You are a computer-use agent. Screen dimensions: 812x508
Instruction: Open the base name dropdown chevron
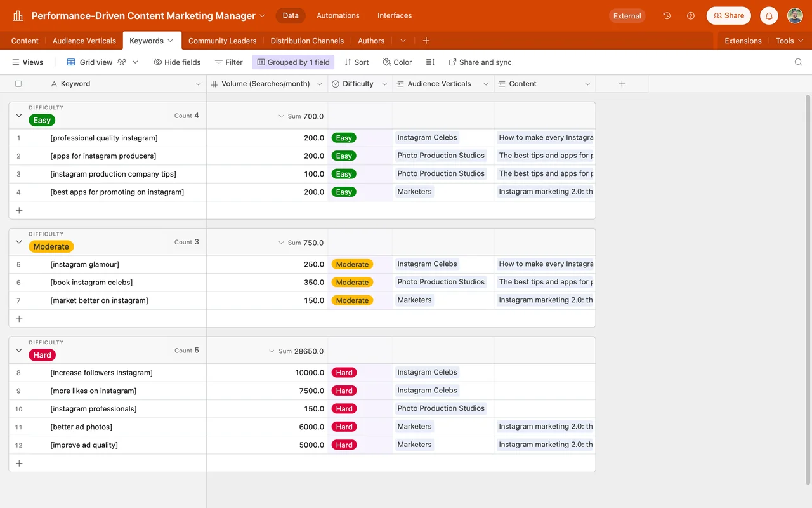pyautogui.click(x=263, y=16)
